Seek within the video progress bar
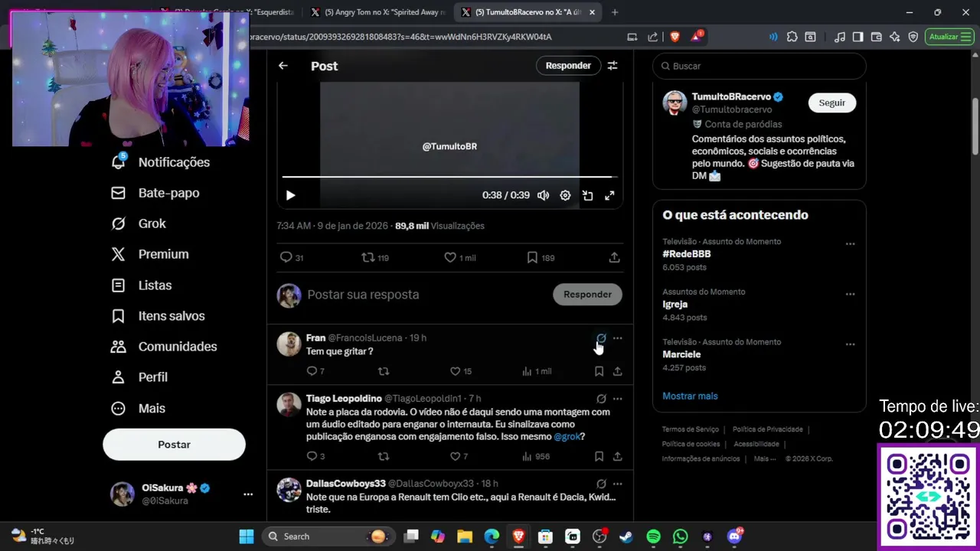Viewport: 980px width, 551px height. point(449,177)
